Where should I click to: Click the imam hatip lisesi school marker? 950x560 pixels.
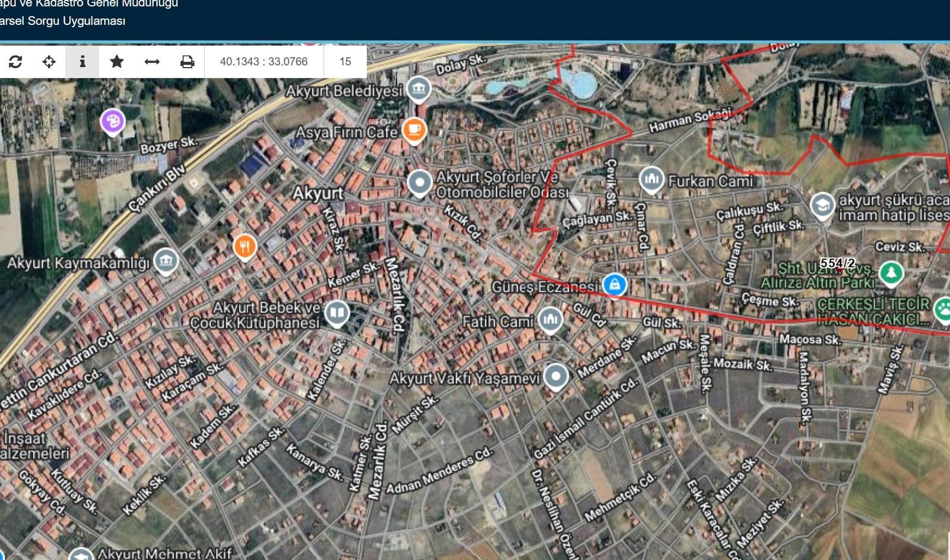pyautogui.click(x=822, y=207)
